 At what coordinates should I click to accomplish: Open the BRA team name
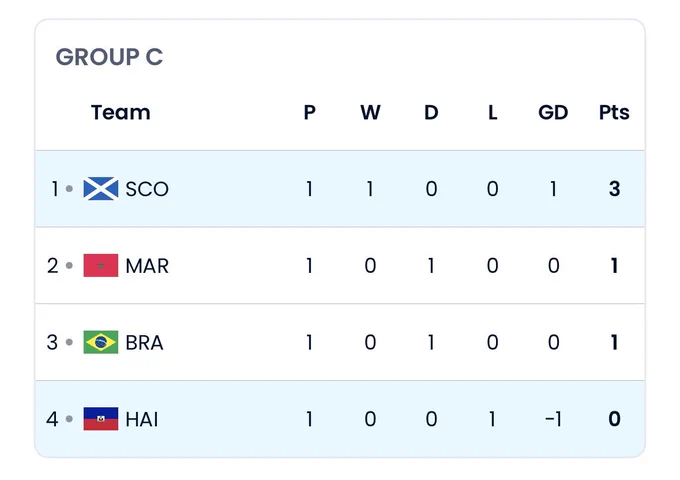[144, 343]
